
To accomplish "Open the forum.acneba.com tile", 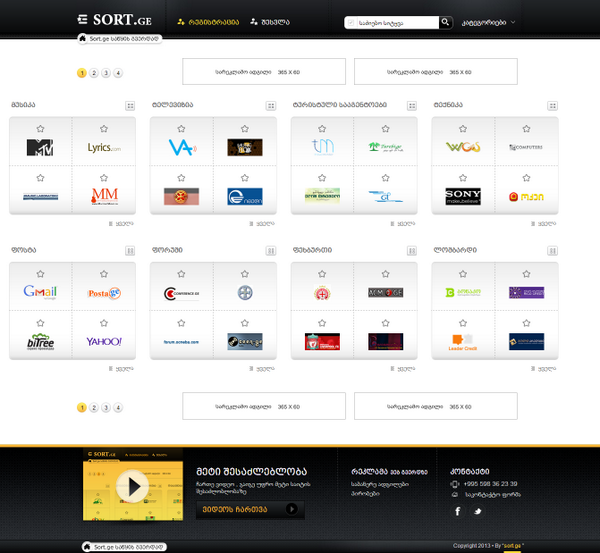I will (x=181, y=342).
